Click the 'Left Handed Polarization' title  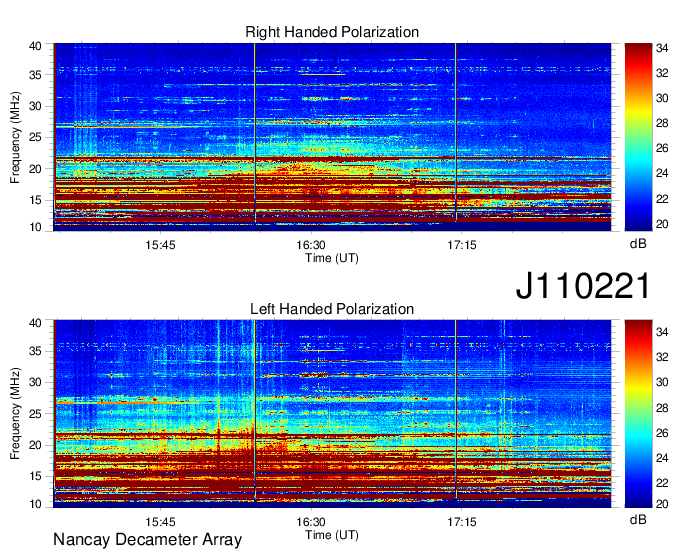(332, 309)
